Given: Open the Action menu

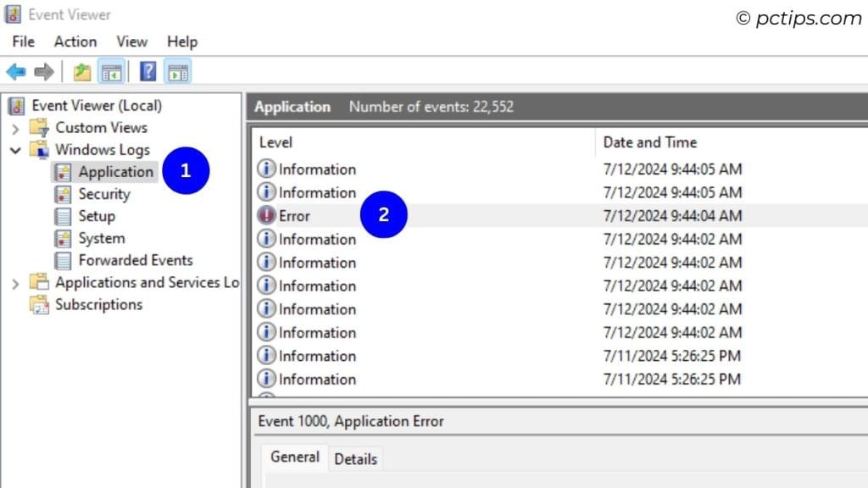Looking at the screenshot, I should (75, 41).
